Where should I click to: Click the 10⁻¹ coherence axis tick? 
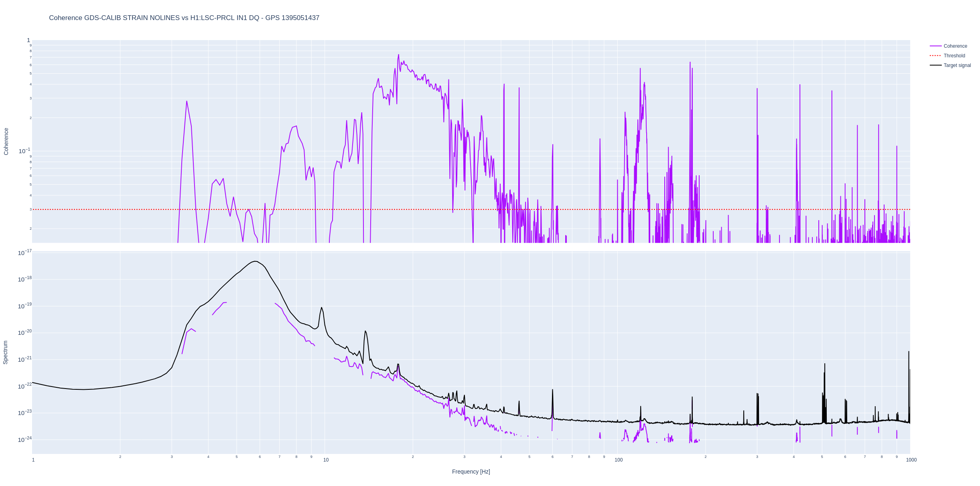click(24, 151)
